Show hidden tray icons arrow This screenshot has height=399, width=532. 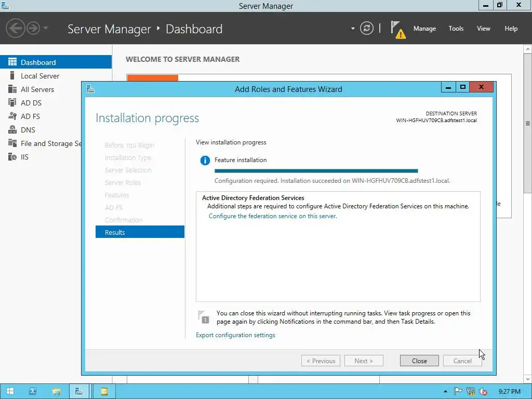tap(445, 392)
